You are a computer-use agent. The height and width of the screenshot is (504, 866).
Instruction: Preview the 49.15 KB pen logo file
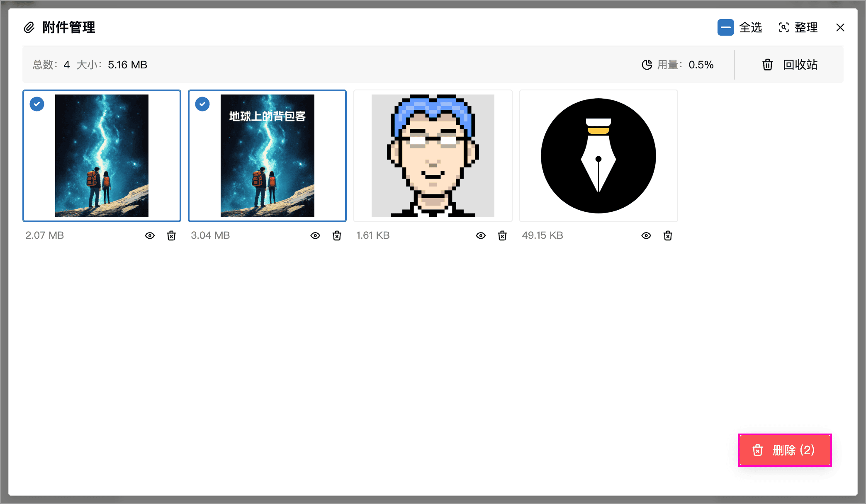646,235
